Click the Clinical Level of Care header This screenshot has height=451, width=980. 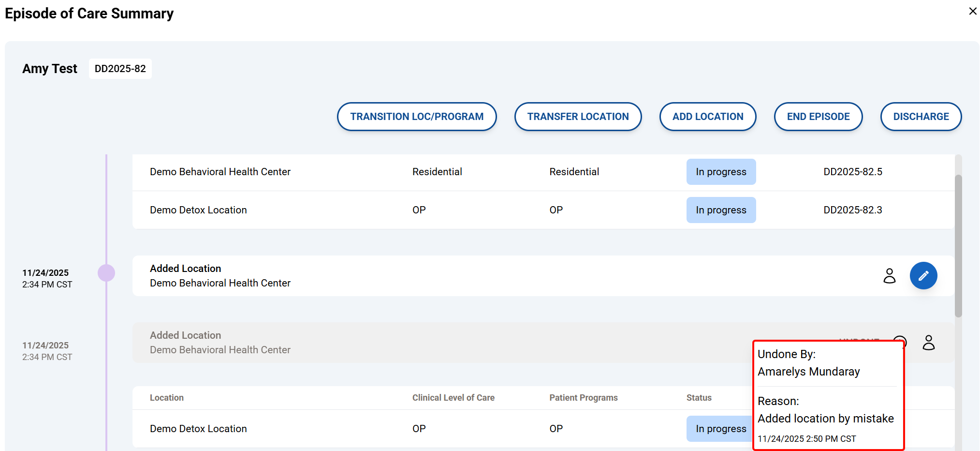click(453, 398)
